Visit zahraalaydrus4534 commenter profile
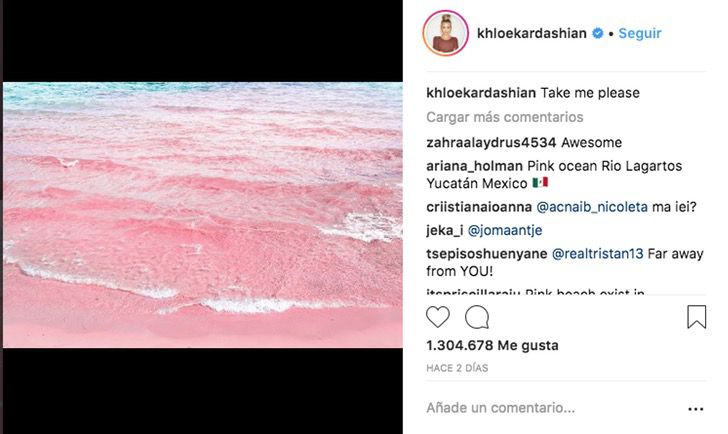The height and width of the screenshot is (434, 728). point(491,143)
